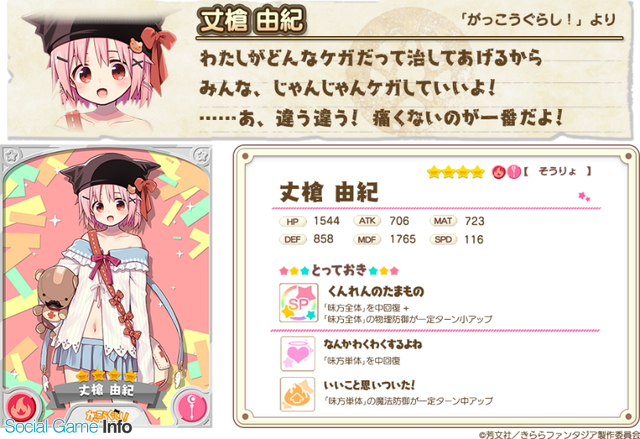Click the 「がっこうぐらし！」より source text
The height and width of the screenshot is (439, 640).
(537, 20)
